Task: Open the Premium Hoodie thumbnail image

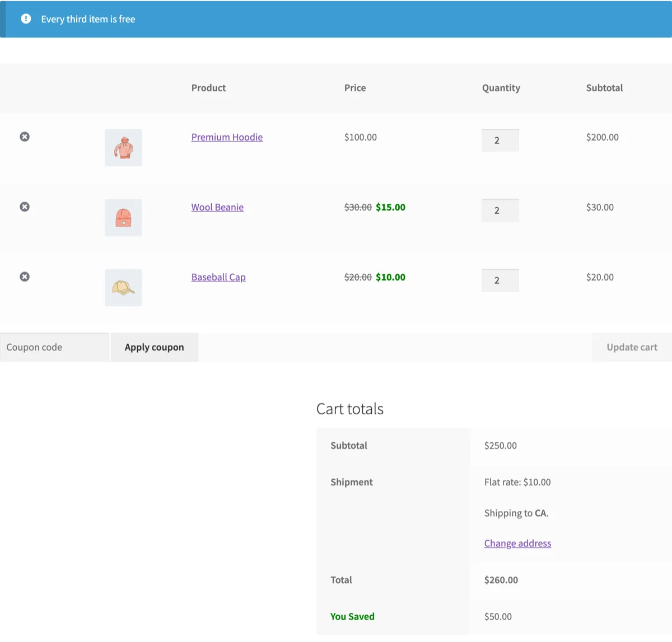Action: point(123,148)
